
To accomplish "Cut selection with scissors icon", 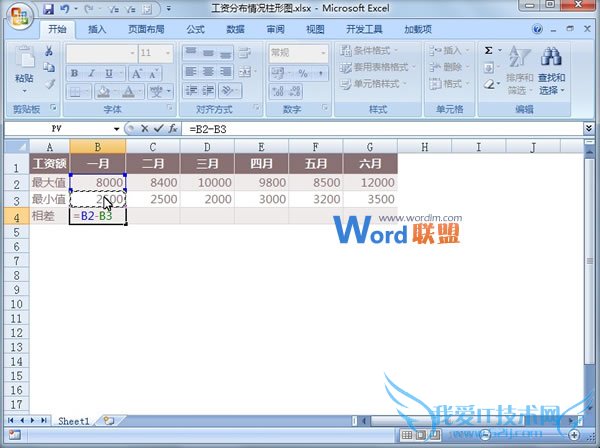I will pos(49,51).
